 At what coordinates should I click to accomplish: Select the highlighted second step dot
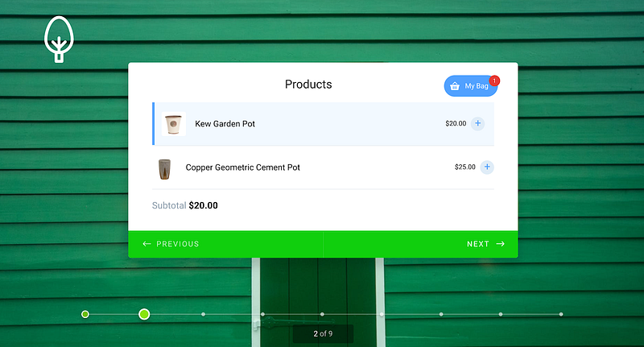(144, 314)
